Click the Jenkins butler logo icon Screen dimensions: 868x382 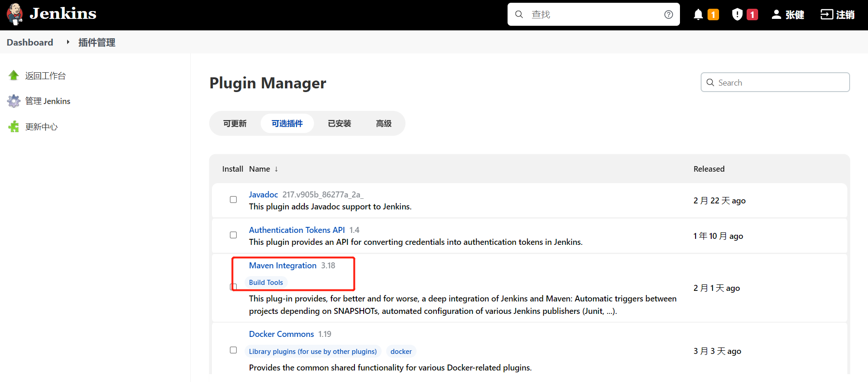(x=15, y=14)
